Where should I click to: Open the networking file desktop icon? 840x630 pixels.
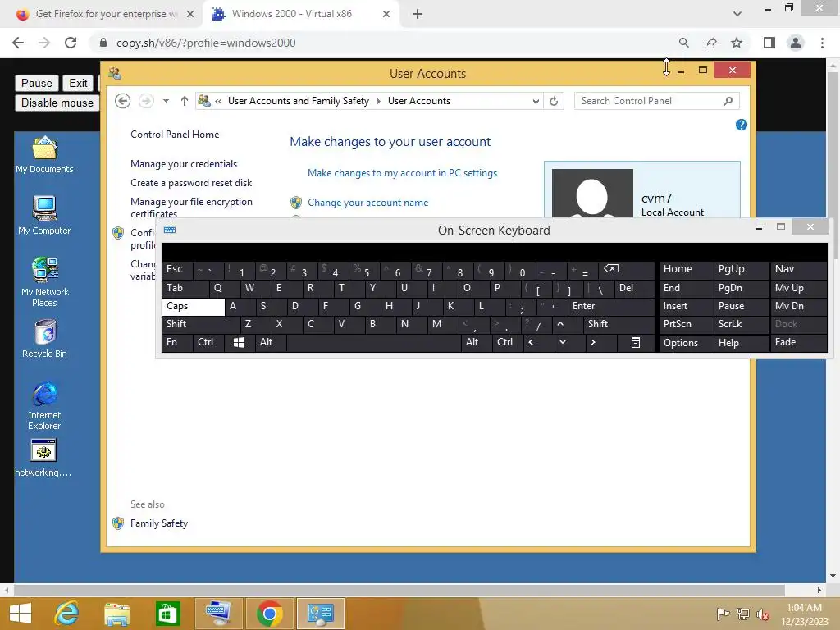(x=43, y=458)
